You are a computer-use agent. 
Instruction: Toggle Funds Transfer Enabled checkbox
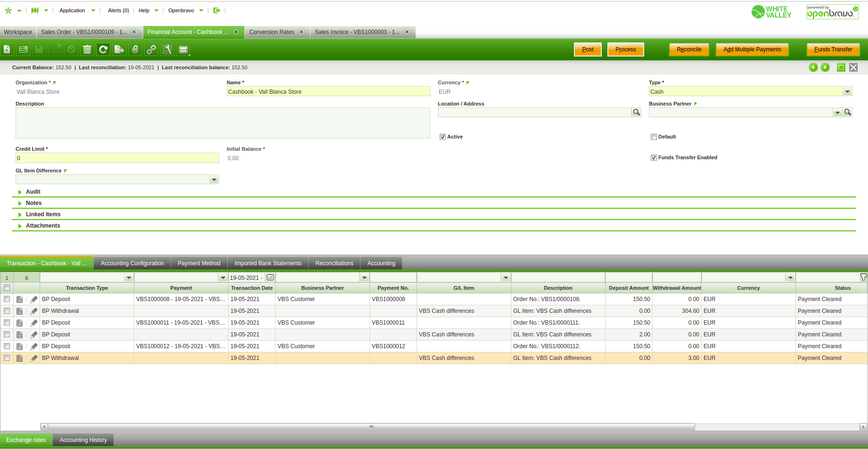click(654, 158)
